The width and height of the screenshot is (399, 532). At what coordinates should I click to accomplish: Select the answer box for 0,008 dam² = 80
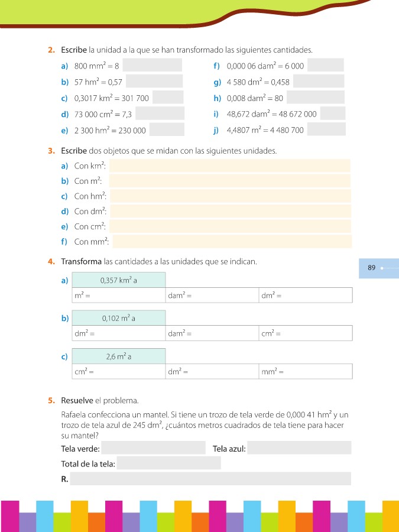click(x=315, y=98)
